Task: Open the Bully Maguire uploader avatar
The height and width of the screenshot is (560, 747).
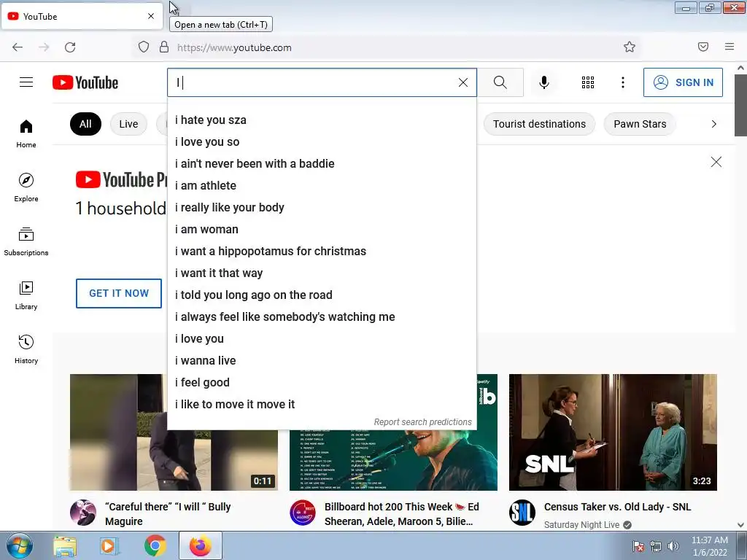Action: [83, 513]
